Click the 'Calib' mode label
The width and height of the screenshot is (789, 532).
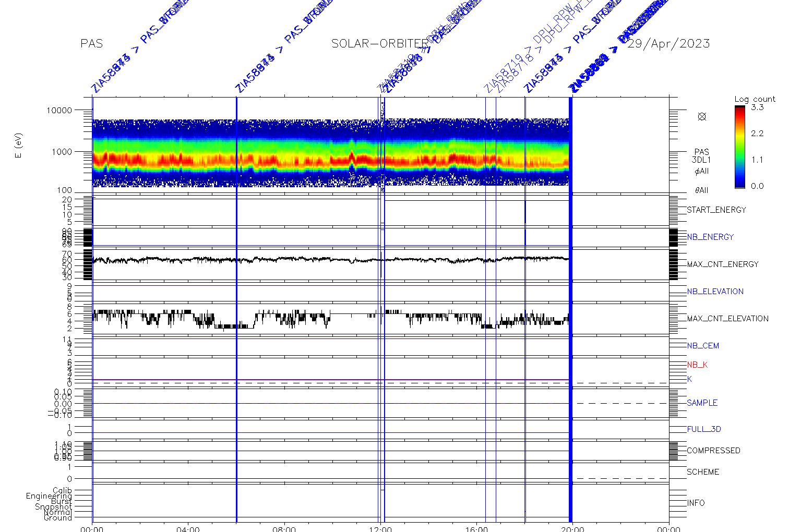(x=62, y=490)
